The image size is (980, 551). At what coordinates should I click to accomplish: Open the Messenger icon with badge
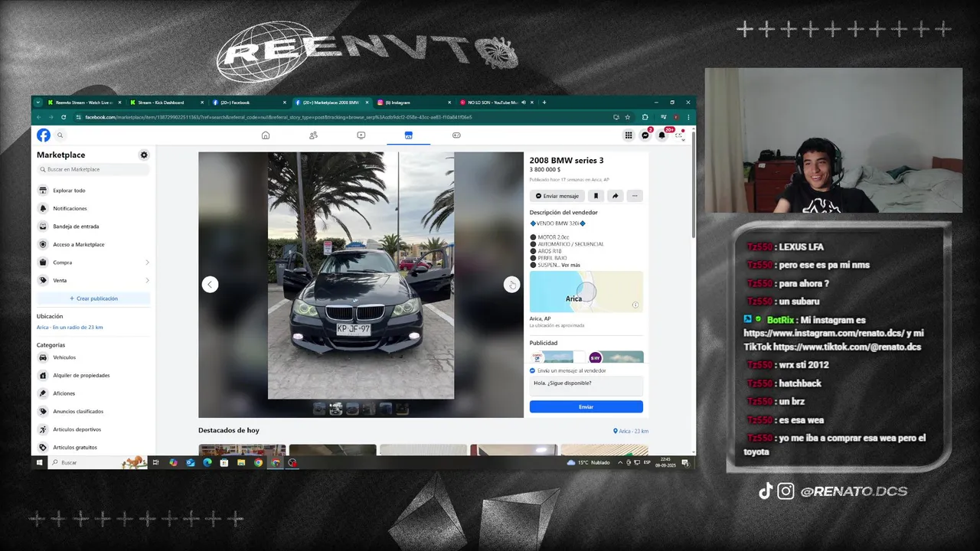click(645, 135)
